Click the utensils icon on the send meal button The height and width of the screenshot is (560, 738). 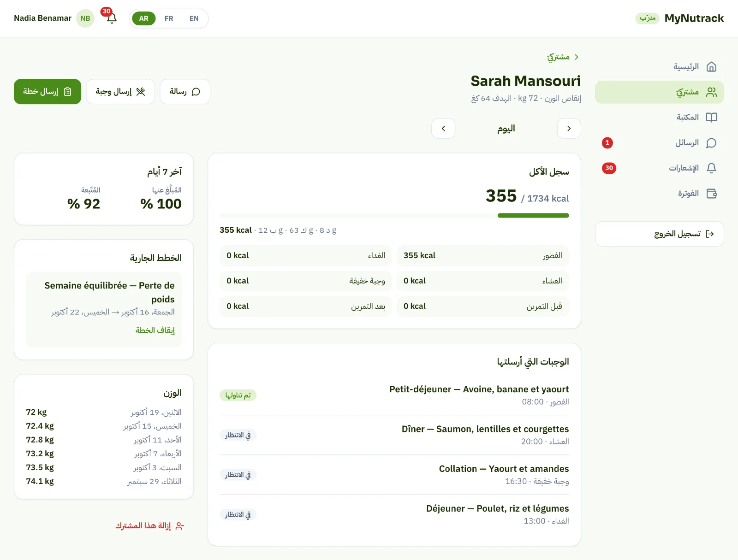[x=141, y=92]
